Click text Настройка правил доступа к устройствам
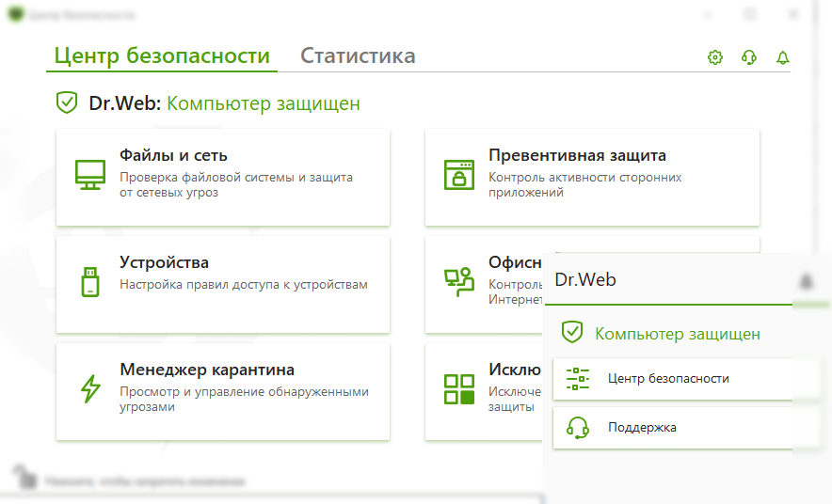Image resolution: width=832 pixels, height=504 pixels. point(244,285)
